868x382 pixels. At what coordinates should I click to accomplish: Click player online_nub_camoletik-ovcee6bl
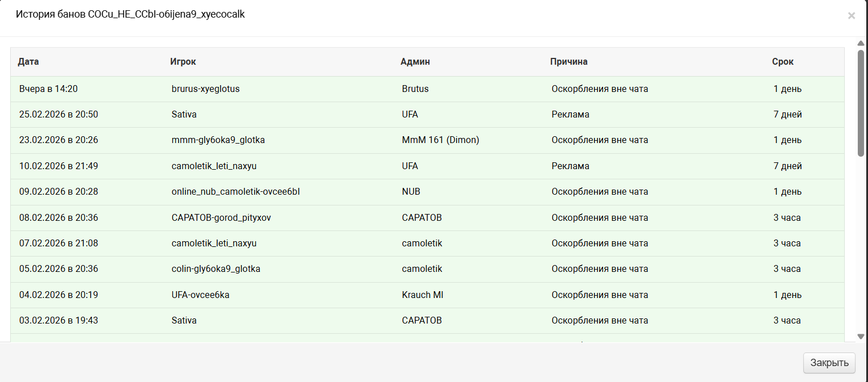click(235, 192)
